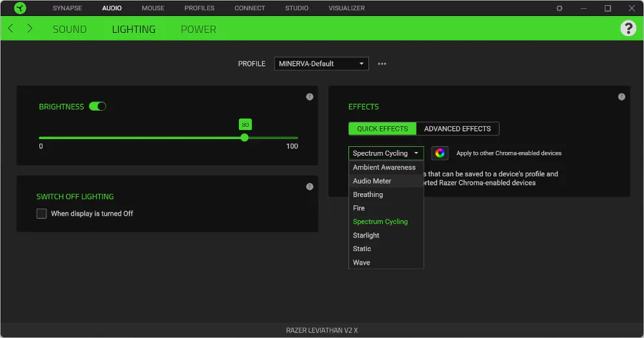Screen dimensions: 644x338
Task: Select the Breathing effect
Action: pos(386,194)
